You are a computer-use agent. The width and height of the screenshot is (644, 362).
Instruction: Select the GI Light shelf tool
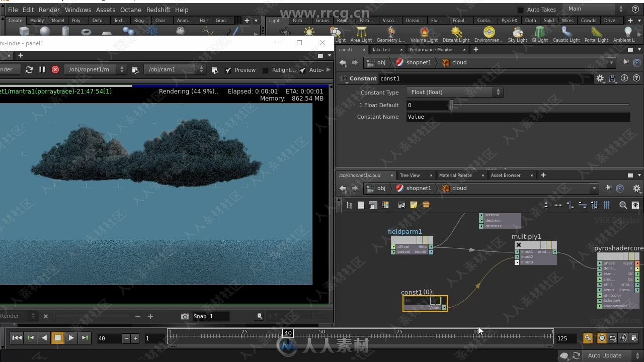(539, 35)
